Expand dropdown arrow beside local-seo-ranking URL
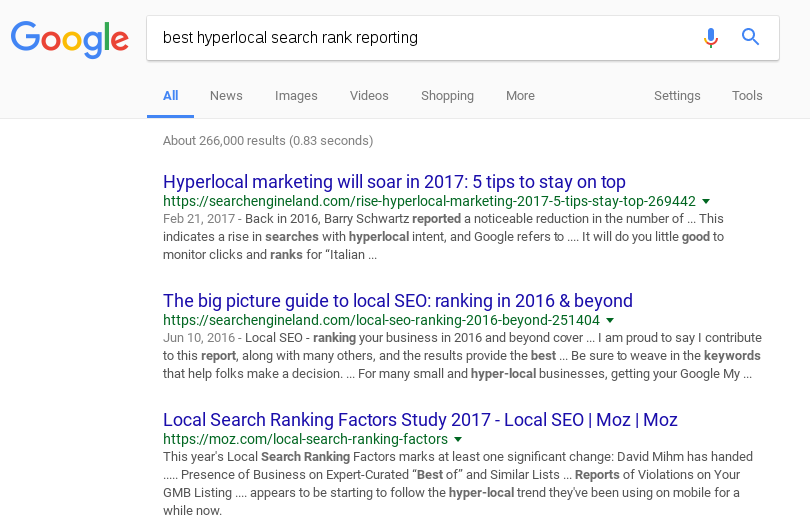The height and width of the screenshot is (529, 810). pos(610,320)
